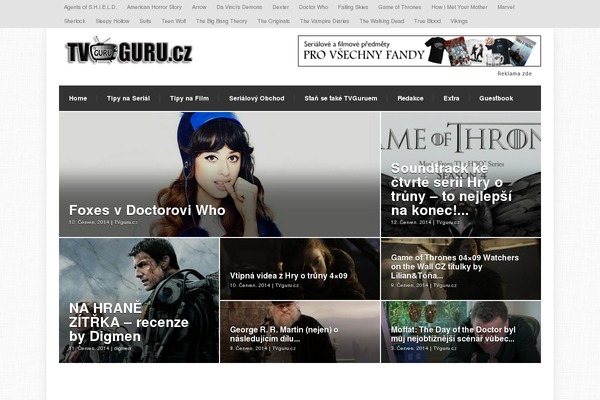Open How I Met Your Mother link
This screenshot has height=400, width=600.
(x=459, y=7)
